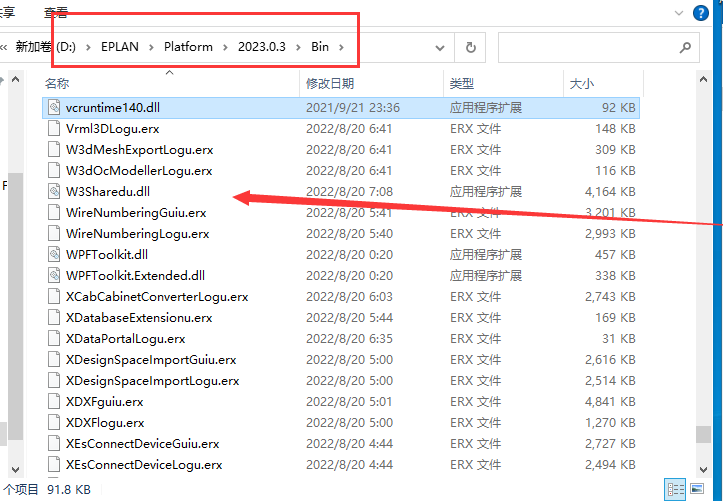This screenshot has height=501, width=723.
Task: Select the XDesignSpaceImportGuiu.erx file icon
Action: pos(54,360)
